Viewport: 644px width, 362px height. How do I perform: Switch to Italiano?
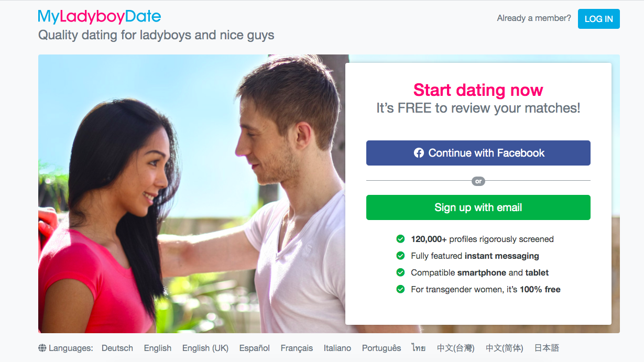tap(337, 348)
